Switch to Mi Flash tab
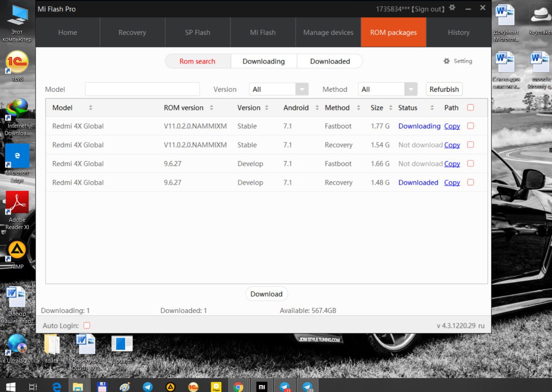552x392 pixels. click(x=263, y=32)
